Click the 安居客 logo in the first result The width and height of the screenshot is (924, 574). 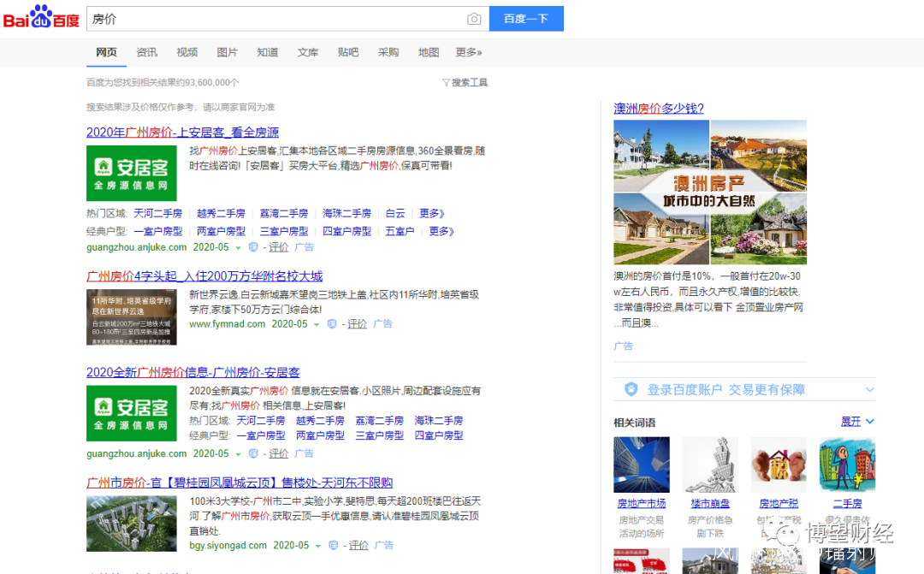[131, 173]
